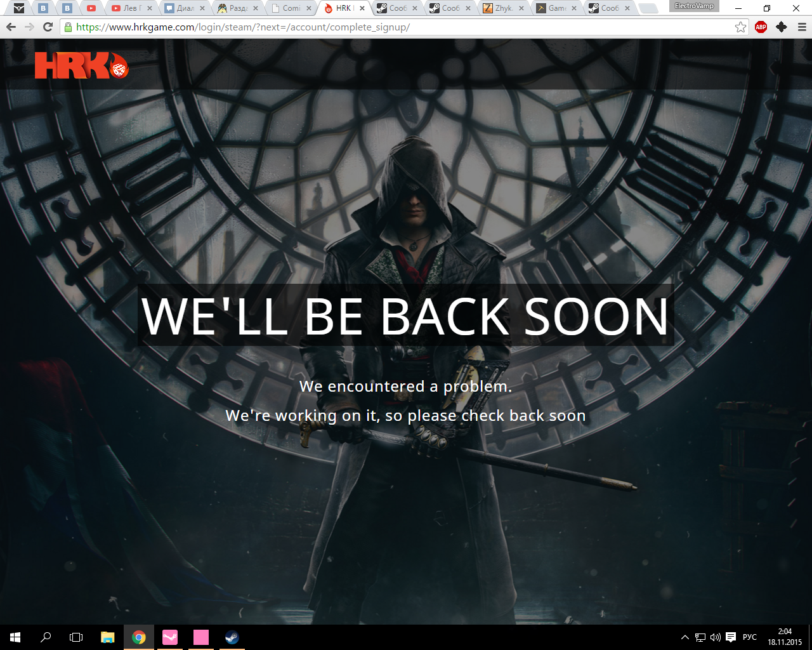812x650 pixels.
Task: Close the Game tab
Action: click(575, 8)
